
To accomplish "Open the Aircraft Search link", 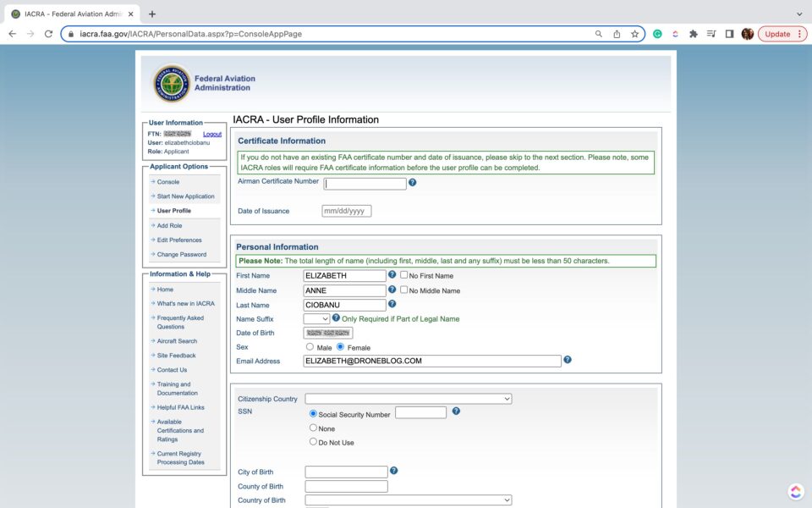I will [x=177, y=341].
